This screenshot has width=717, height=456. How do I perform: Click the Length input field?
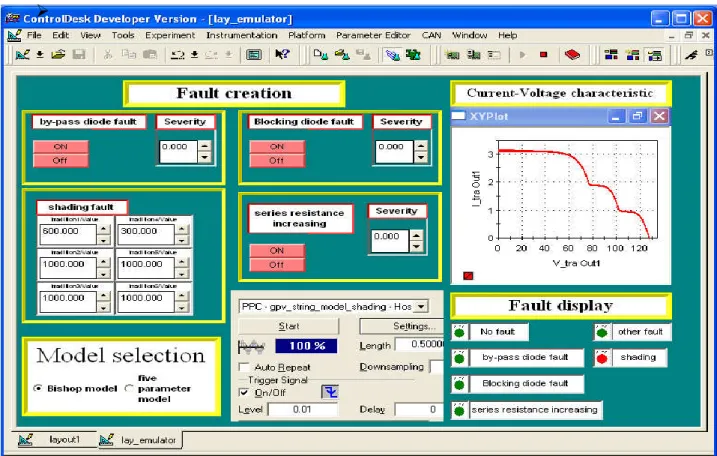click(x=419, y=344)
